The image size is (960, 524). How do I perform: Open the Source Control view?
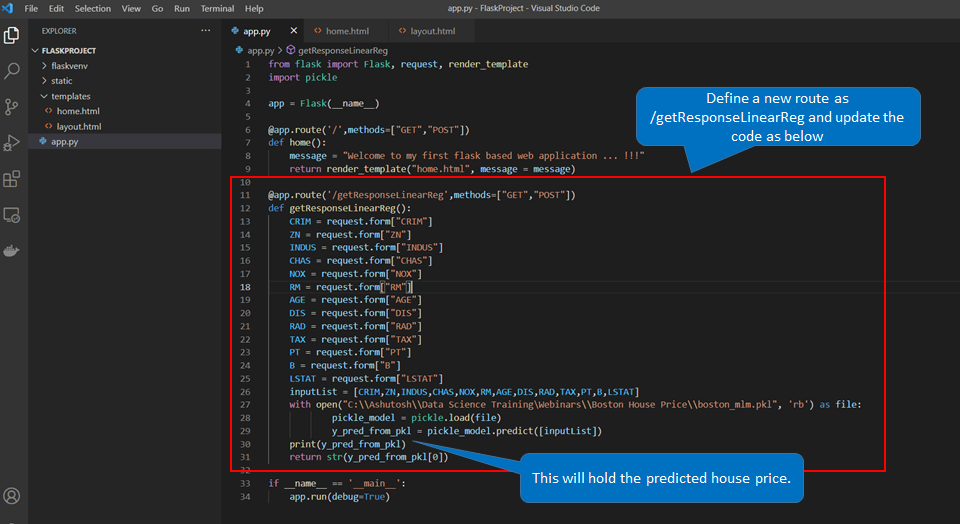pyautogui.click(x=12, y=106)
